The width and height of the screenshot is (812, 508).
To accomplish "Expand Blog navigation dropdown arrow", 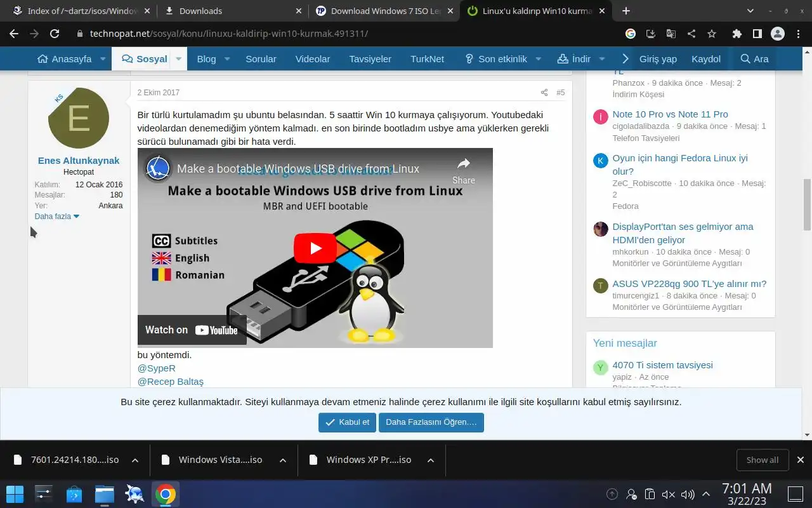I will point(228,59).
